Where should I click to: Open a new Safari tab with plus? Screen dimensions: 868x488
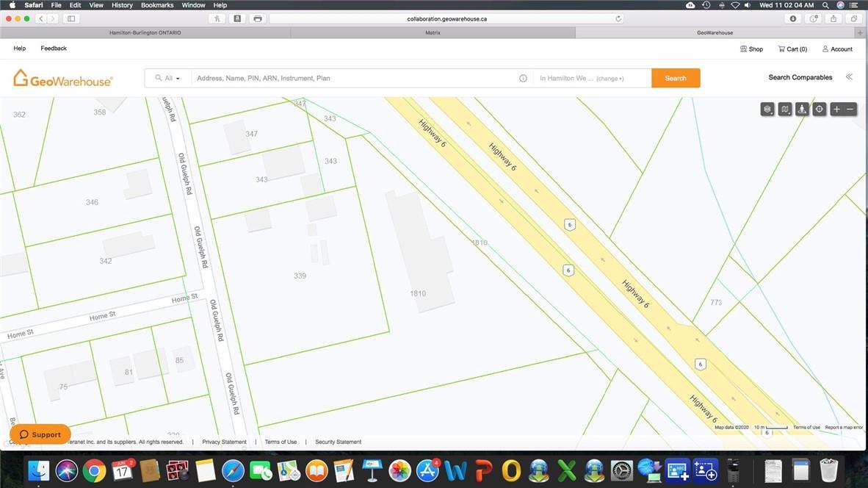860,32
